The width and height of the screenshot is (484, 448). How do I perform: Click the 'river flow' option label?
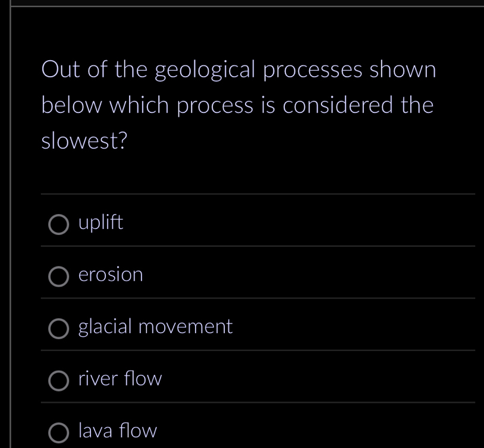tap(120, 378)
